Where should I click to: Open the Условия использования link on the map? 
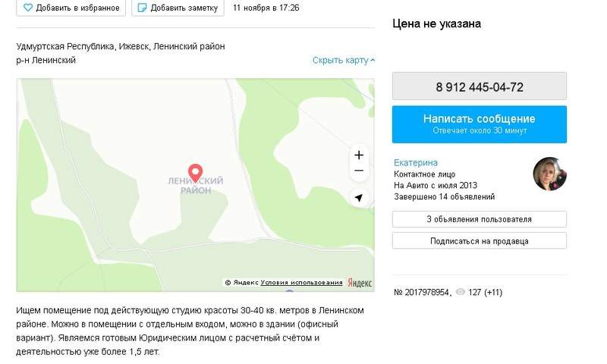[x=301, y=283]
